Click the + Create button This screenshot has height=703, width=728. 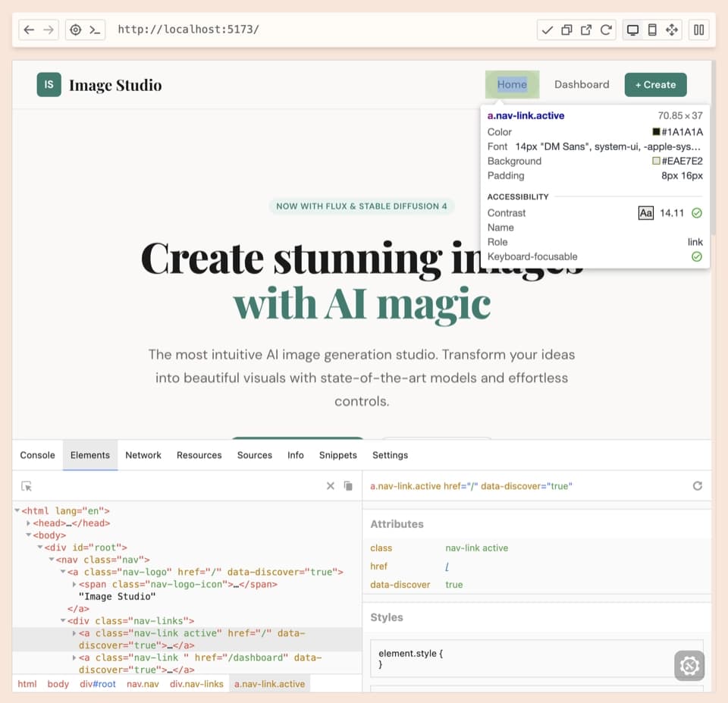tap(655, 84)
